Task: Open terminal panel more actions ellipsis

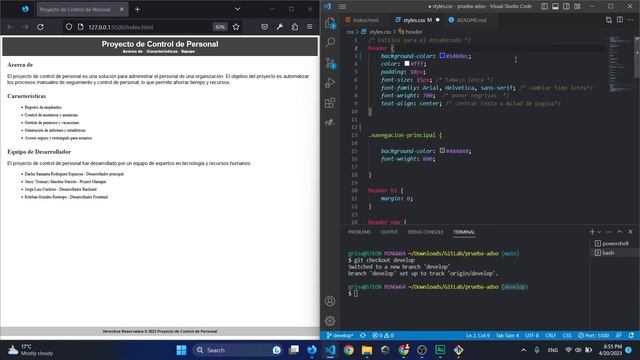Action: (x=609, y=232)
